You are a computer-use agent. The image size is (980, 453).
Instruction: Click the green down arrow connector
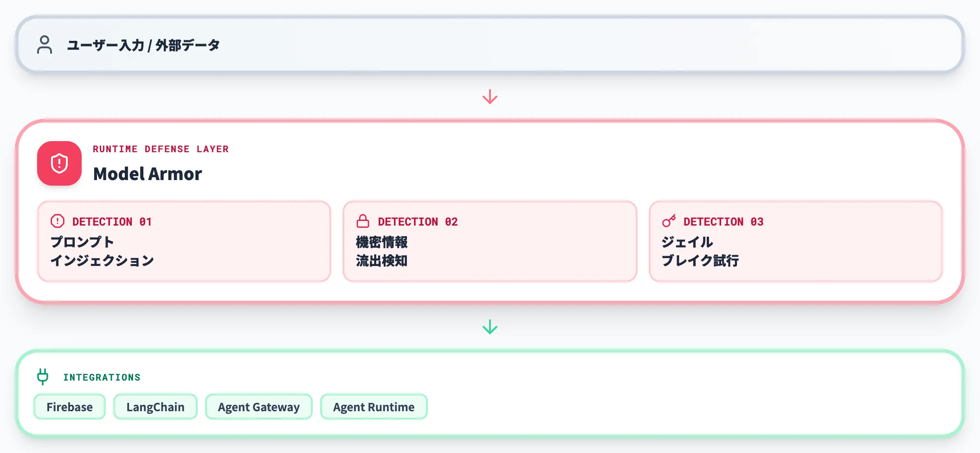[x=490, y=327]
